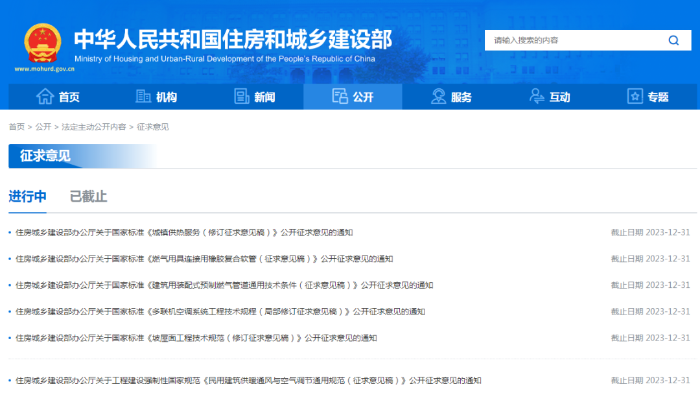Open the 首页 nav label
The height and width of the screenshot is (393, 700).
pos(69,97)
